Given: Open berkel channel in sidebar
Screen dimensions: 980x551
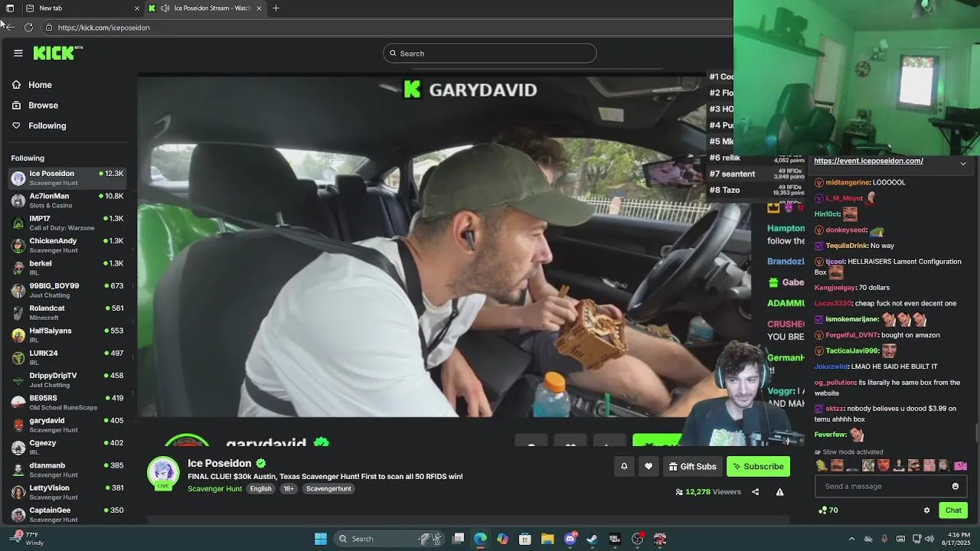Looking at the screenshot, I should pos(67,268).
